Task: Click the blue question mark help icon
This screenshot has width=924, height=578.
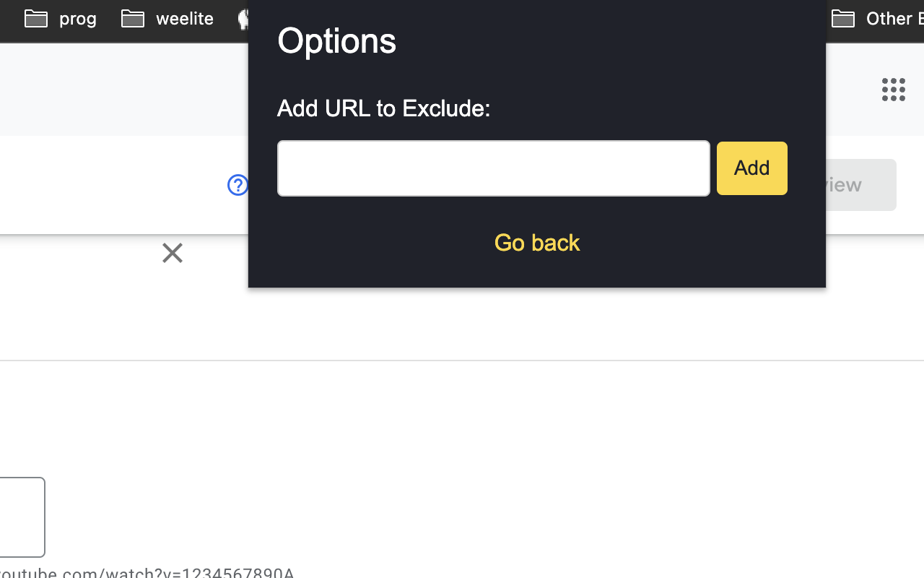Action: (x=237, y=185)
